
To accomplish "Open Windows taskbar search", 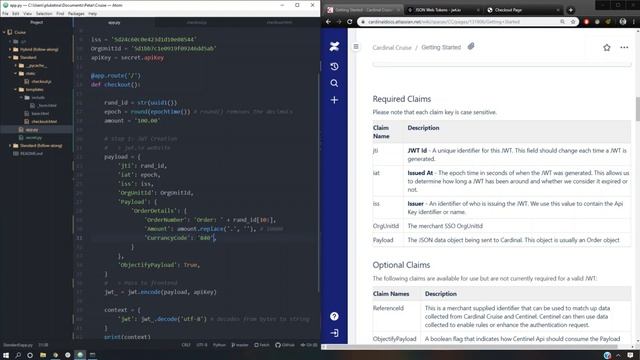I will [x=18, y=355].
